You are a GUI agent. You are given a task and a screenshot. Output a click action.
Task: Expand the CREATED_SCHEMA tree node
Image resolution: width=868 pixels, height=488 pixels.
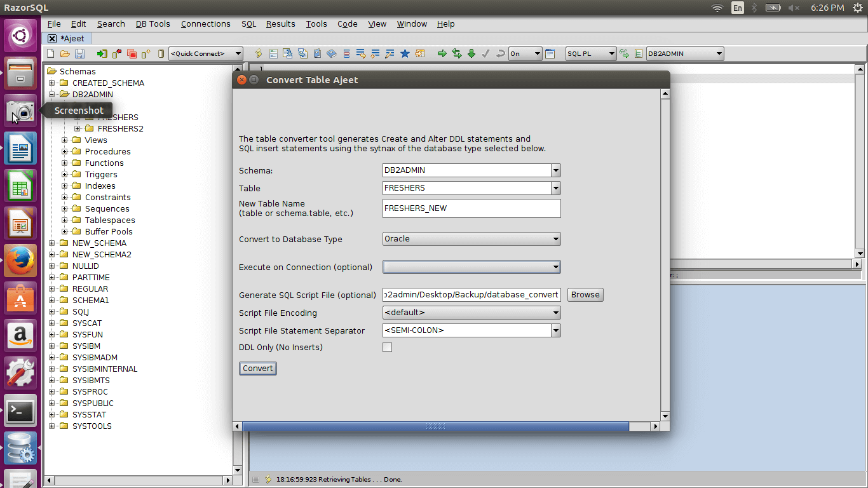pos(52,83)
